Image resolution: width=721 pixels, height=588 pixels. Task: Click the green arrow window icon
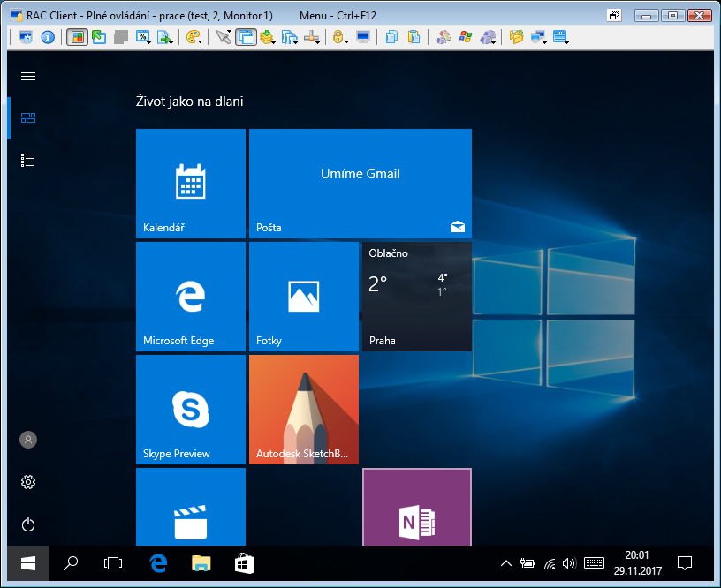(99, 37)
